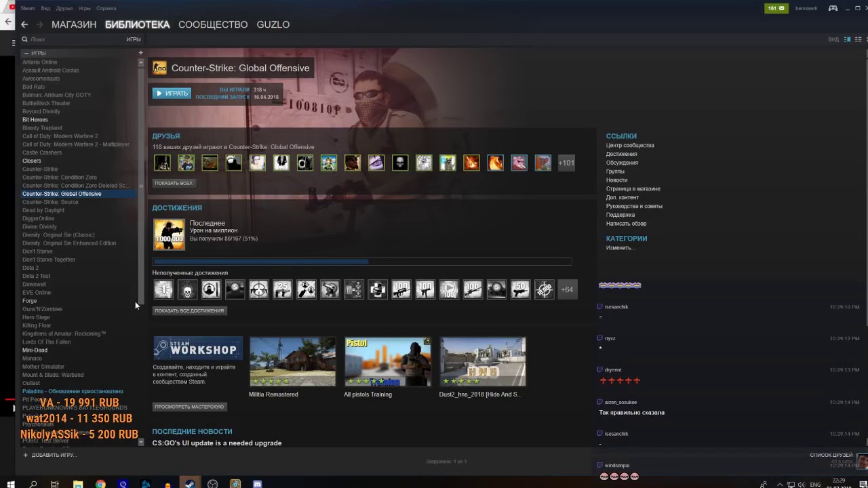Open Windows Start menu

pos(9,484)
